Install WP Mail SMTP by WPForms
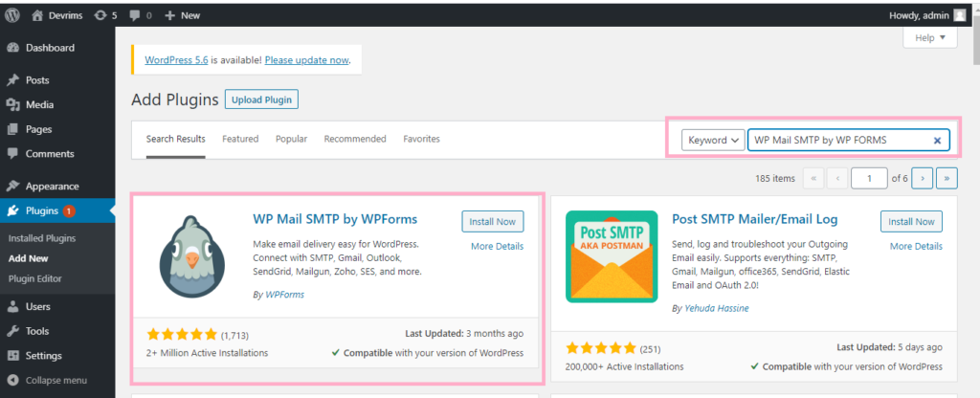The height and width of the screenshot is (398, 980). pos(493,222)
